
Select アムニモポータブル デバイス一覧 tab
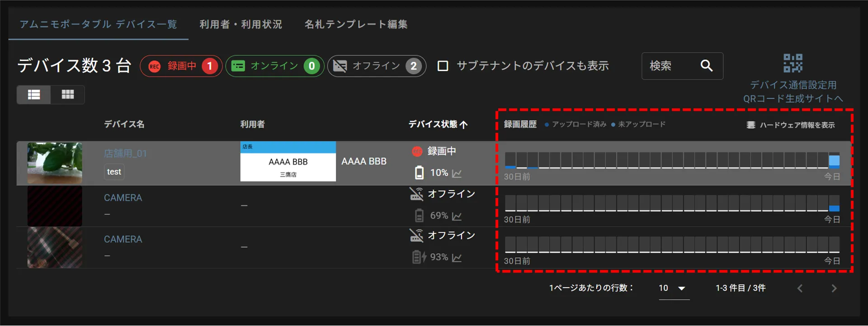[98, 24]
